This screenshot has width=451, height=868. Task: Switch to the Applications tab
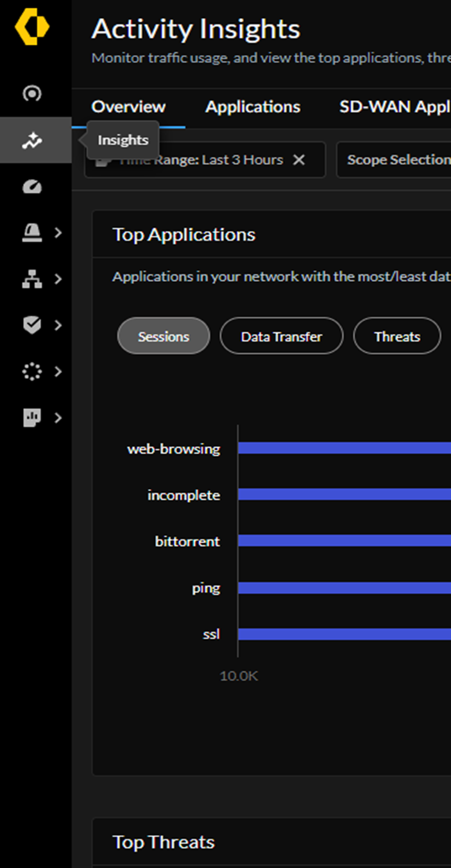(253, 107)
